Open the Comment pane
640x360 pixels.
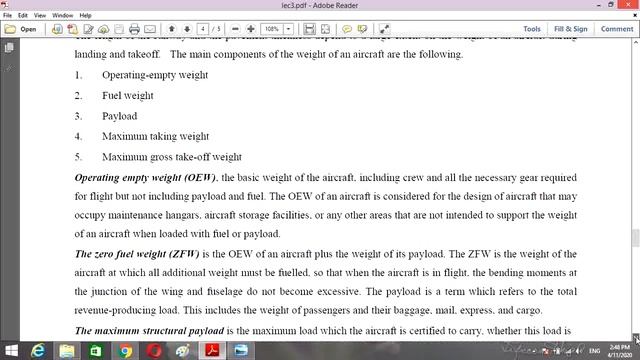(617, 29)
